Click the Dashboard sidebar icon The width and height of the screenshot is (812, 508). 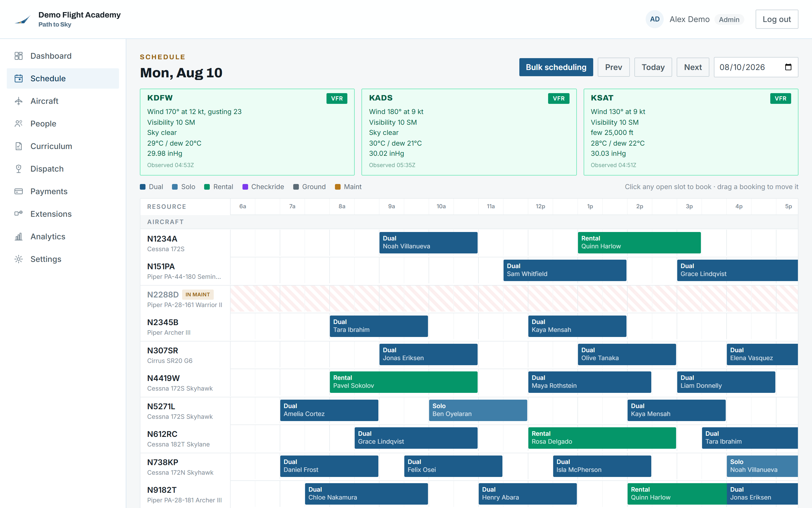19,56
